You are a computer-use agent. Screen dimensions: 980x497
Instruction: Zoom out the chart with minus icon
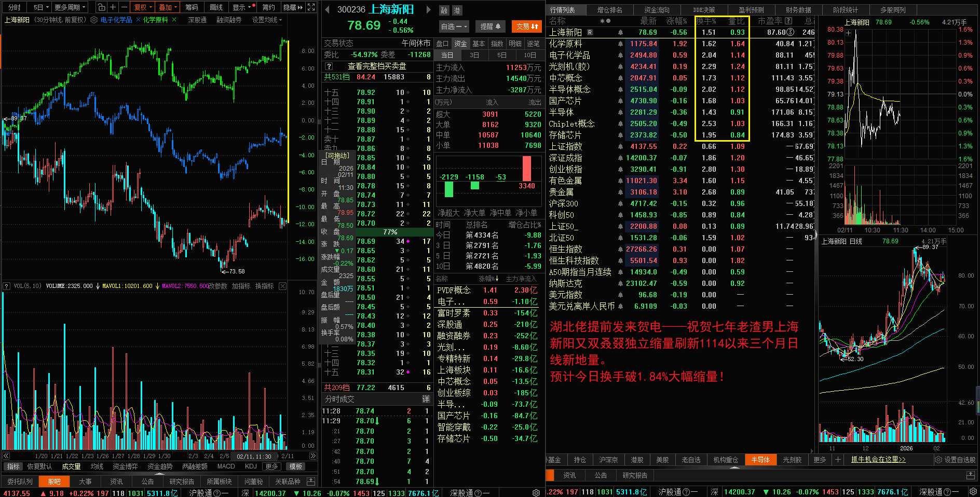[124, 7]
